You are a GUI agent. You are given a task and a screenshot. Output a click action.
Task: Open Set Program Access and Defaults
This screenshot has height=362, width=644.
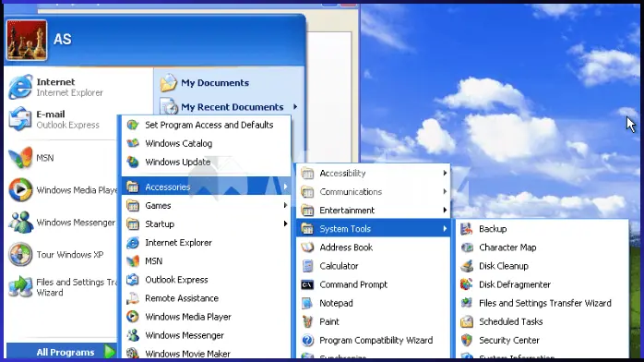tap(207, 125)
